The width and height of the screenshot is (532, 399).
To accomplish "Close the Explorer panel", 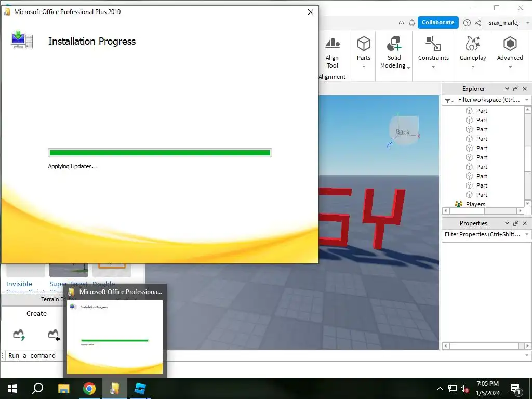I will click(x=525, y=89).
